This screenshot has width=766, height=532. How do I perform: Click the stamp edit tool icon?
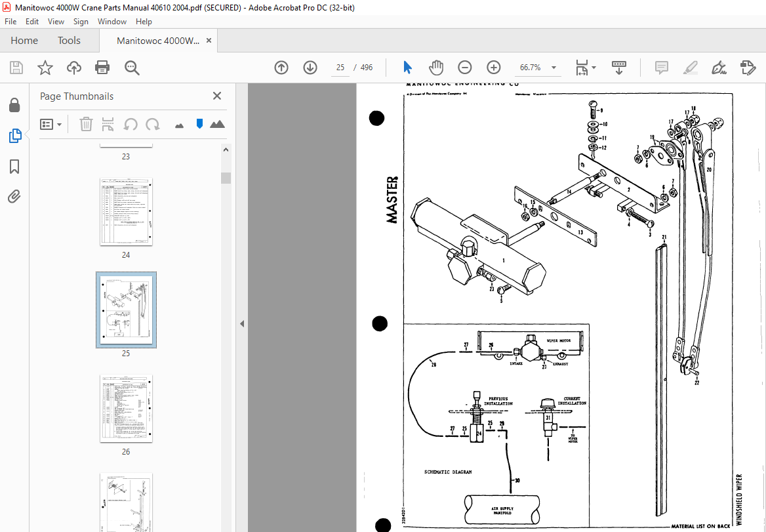click(748, 68)
